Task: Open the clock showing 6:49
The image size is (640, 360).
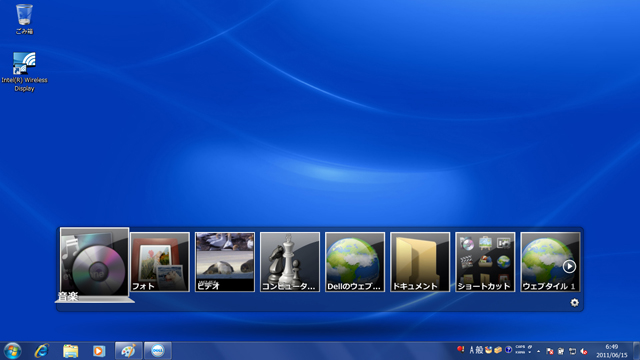Action: tap(611, 351)
